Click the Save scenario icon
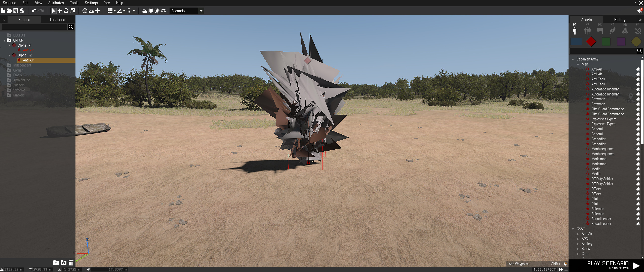644x272 pixels. (16, 11)
